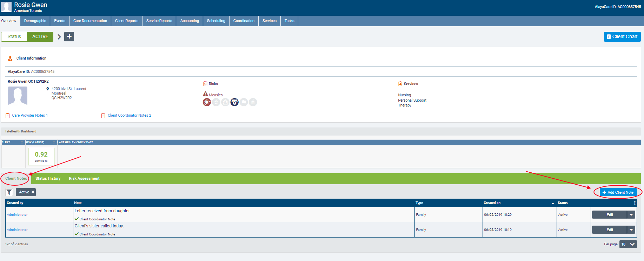Image resolution: width=644 pixels, height=261 pixels.
Task: Open the Tasks tab
Action: tap(290, 21)
